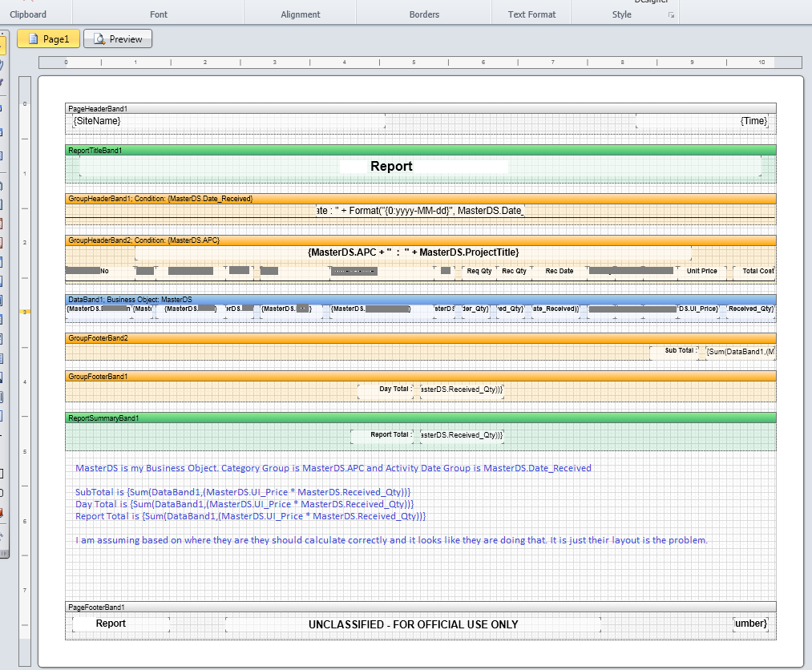Select the bold Report title text
This screenshot has height=670, width=812.
pyautogui.click(x=391, y=166)
